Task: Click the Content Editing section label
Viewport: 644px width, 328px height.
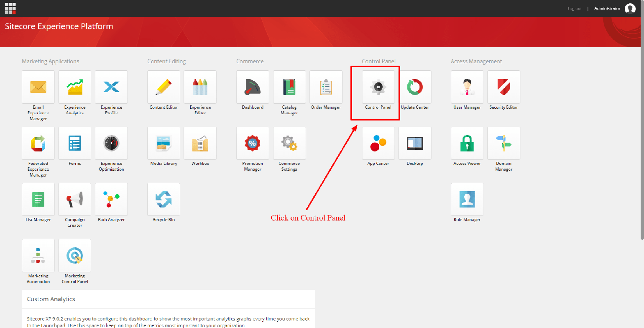Action: point(166,61)
